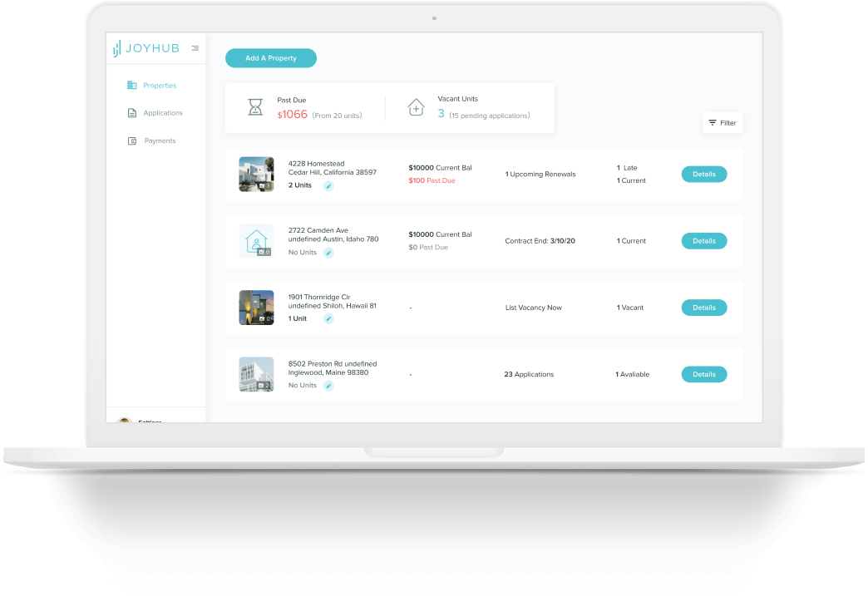Open the Filter options
868x596 pixels.
click(722, 123)
